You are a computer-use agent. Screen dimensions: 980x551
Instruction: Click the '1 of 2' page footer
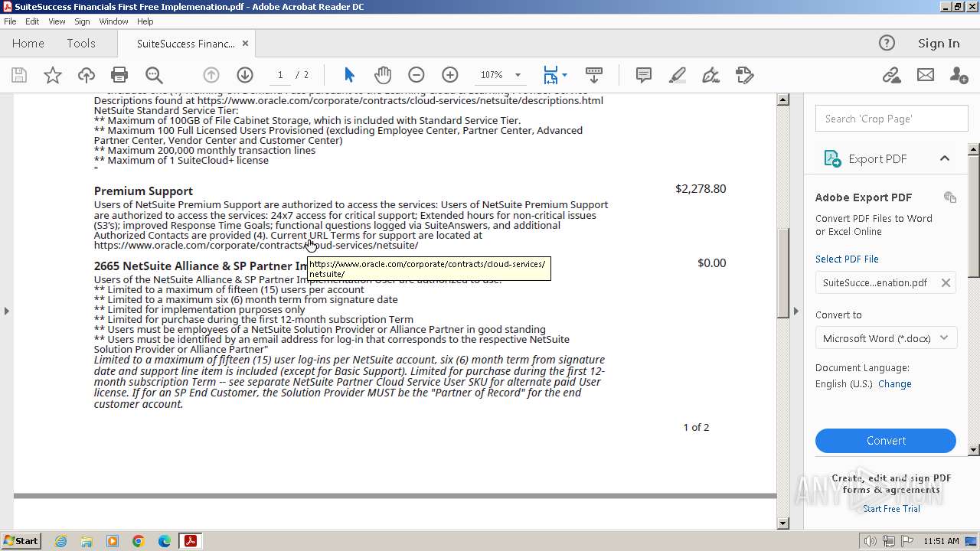point(696,428)
